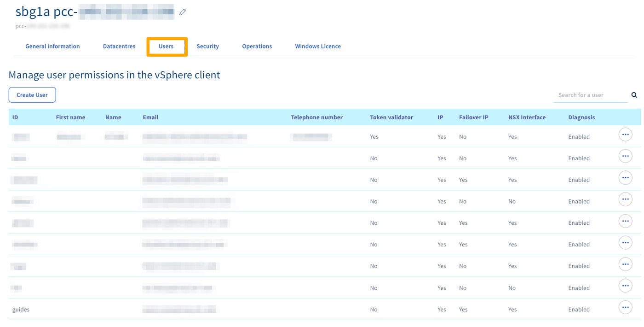Open the three-dot menu in fourth user row
644x327 pixels.
point(625,199)
